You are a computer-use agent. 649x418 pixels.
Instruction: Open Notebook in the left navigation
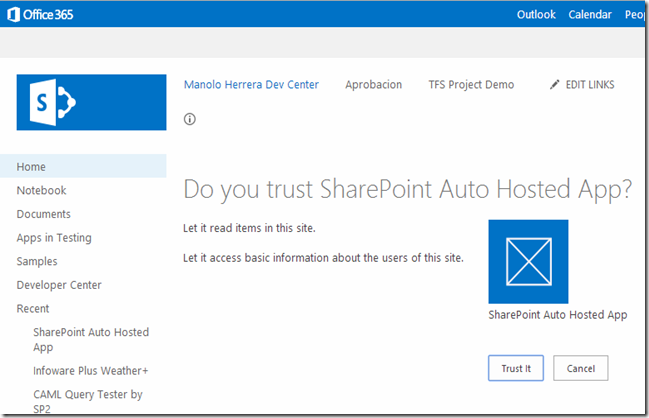[41, 190]
